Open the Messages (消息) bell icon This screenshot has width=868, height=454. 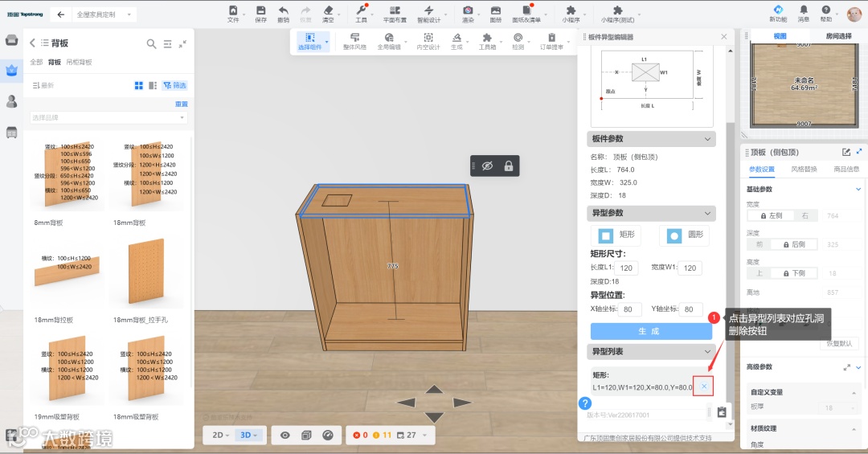coord(803,11)
